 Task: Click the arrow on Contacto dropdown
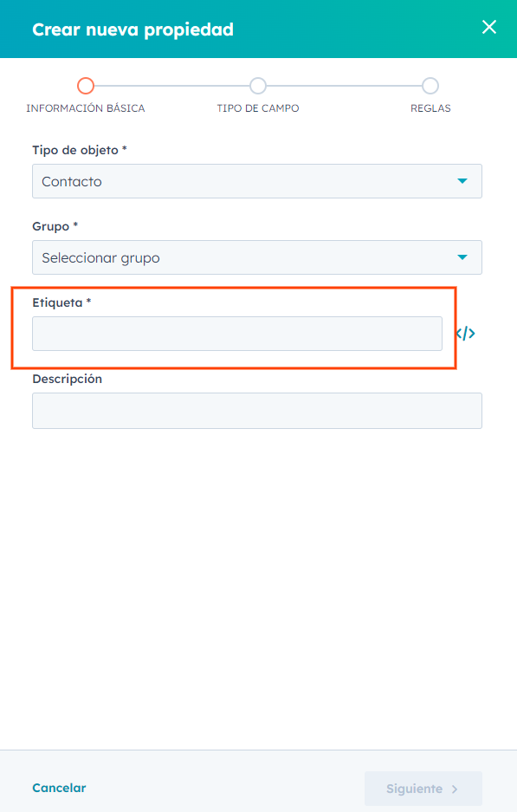[x=462, y=181]
